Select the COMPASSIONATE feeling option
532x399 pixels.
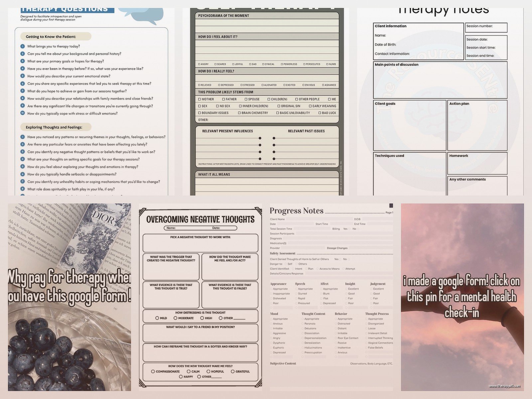tap(153, 371)
